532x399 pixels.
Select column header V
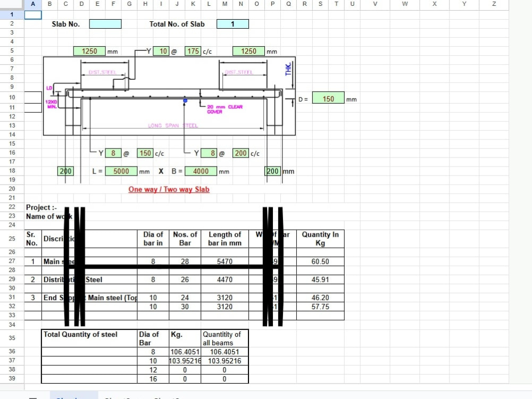[x=375, y=4]
